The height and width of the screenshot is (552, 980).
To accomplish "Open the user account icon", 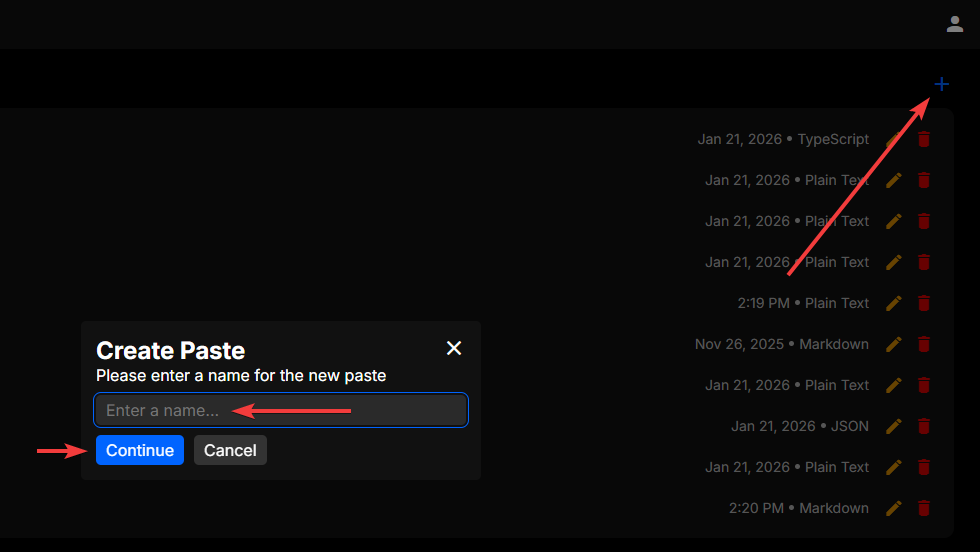I will 955,24.
